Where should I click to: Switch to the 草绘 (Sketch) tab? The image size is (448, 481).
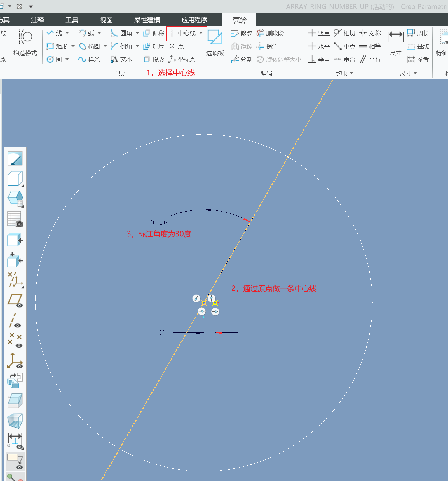pyautogui.click(x=239, y=20)
